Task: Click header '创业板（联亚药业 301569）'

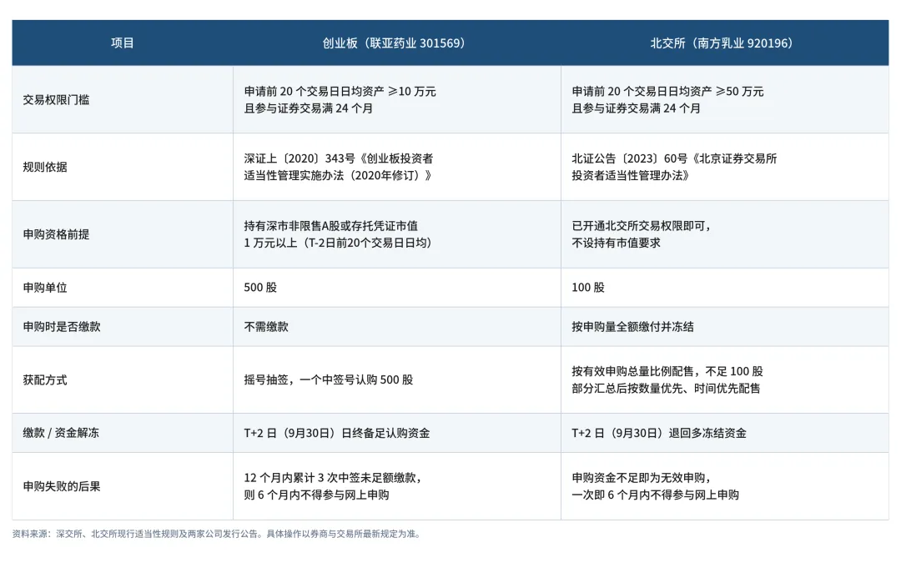Action: point(396,43)
